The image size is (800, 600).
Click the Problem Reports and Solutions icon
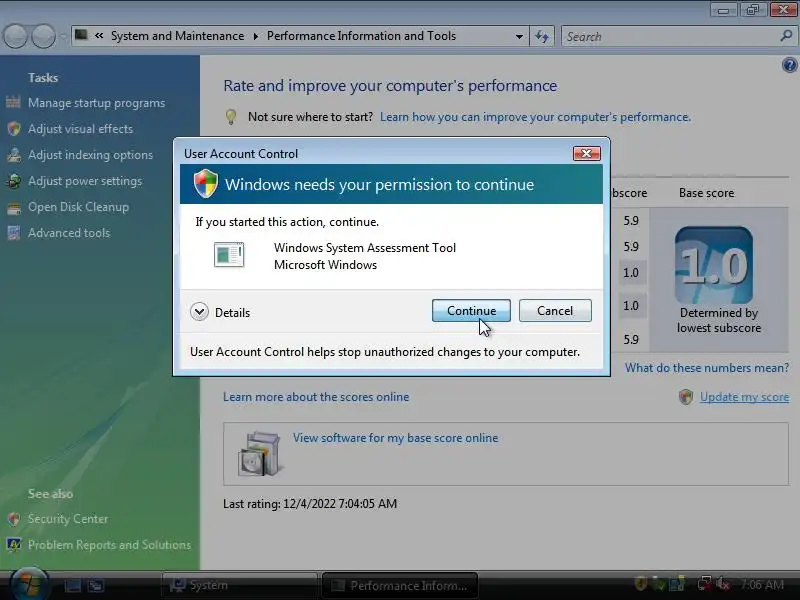14,545
